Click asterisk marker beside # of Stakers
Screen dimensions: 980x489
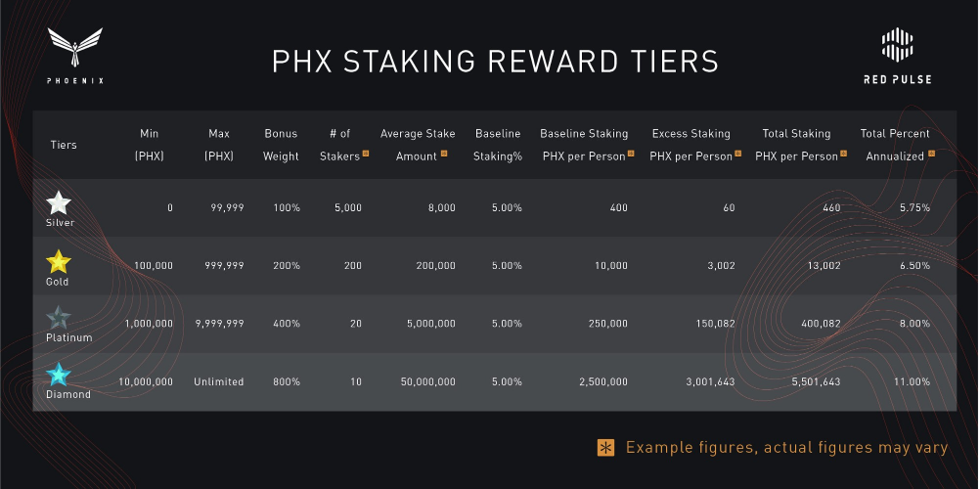tap(366, 154)
